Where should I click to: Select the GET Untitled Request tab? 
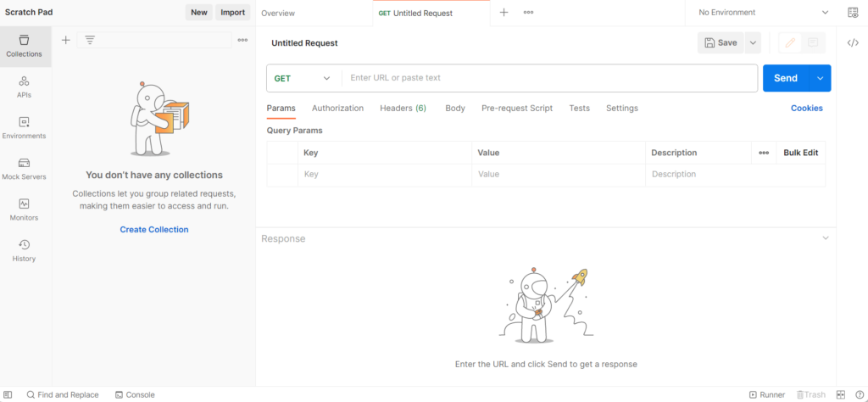(x=431, y=14)
